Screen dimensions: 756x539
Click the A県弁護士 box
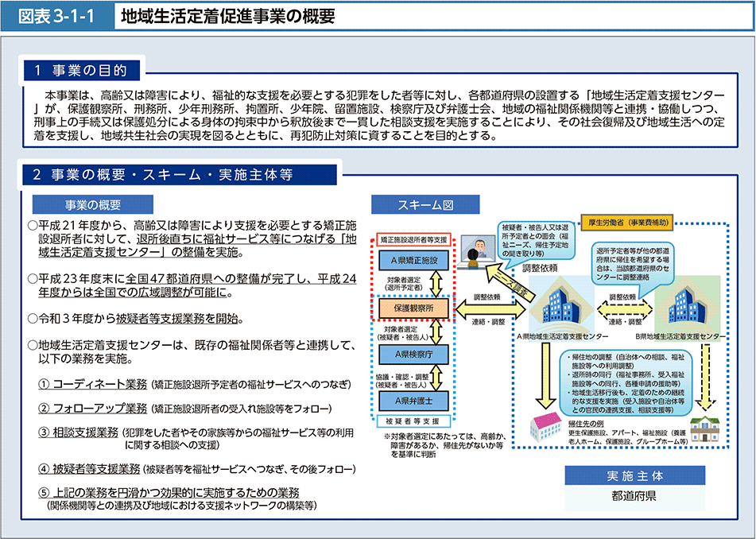point(413,398)
